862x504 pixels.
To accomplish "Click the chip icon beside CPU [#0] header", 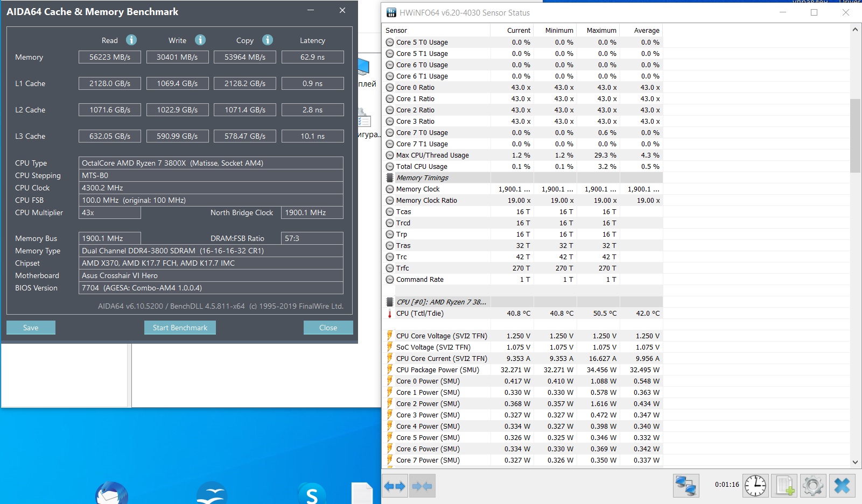I will click(390, 302).
